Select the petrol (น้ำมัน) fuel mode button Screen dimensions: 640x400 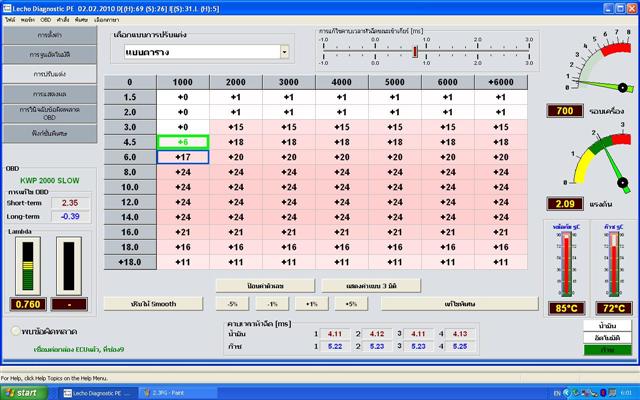[x=607, y=325]
